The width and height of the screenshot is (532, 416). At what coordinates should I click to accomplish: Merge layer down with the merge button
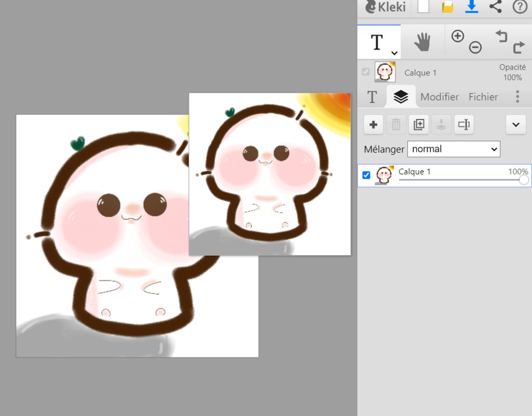click(441, 124)
